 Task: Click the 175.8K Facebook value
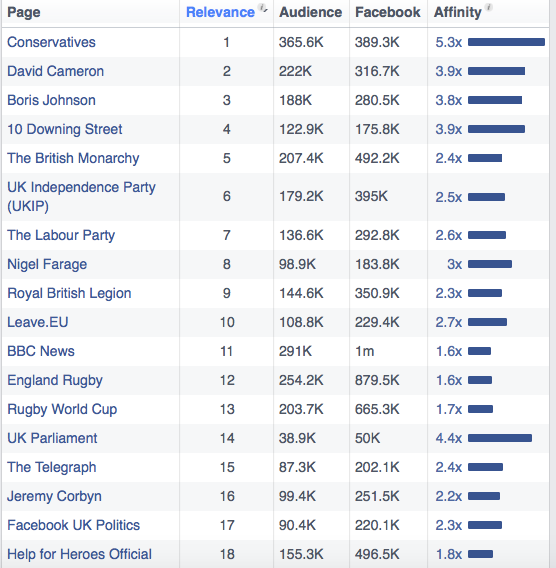pos(377,129)
